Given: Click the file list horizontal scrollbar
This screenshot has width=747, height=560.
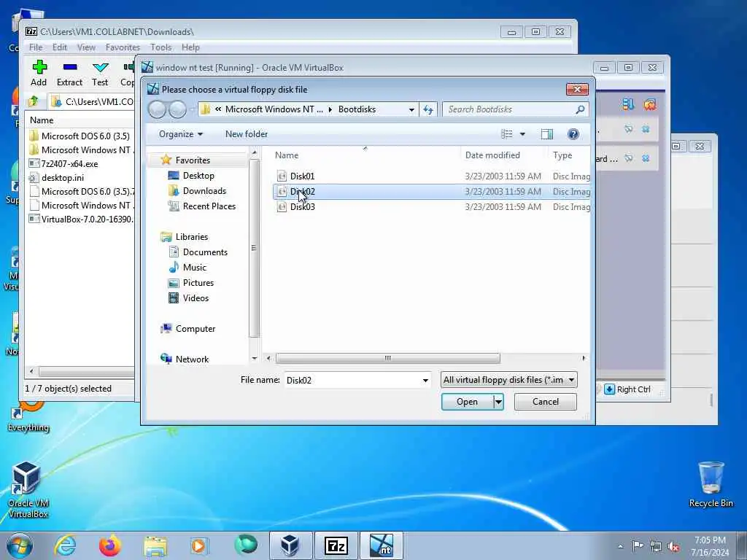Looking at the screenshot, I should point(388,358).
